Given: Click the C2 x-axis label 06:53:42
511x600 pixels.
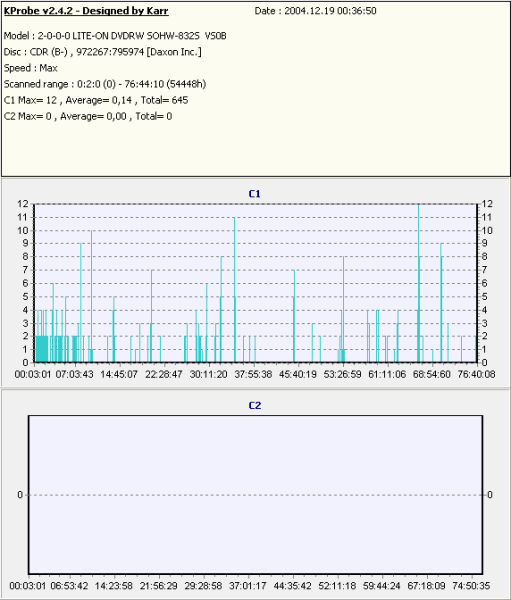Looking at the screenshot, I should 69,586.
